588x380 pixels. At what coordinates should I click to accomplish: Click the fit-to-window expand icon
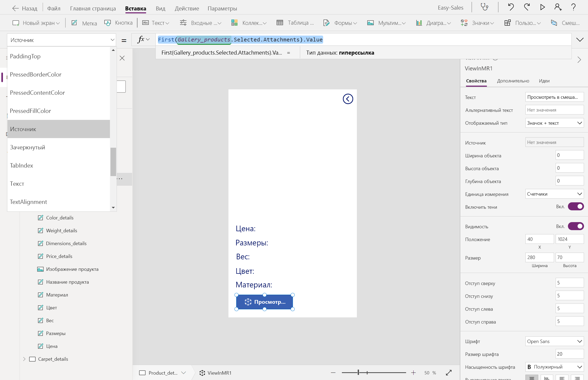(449, 373)
